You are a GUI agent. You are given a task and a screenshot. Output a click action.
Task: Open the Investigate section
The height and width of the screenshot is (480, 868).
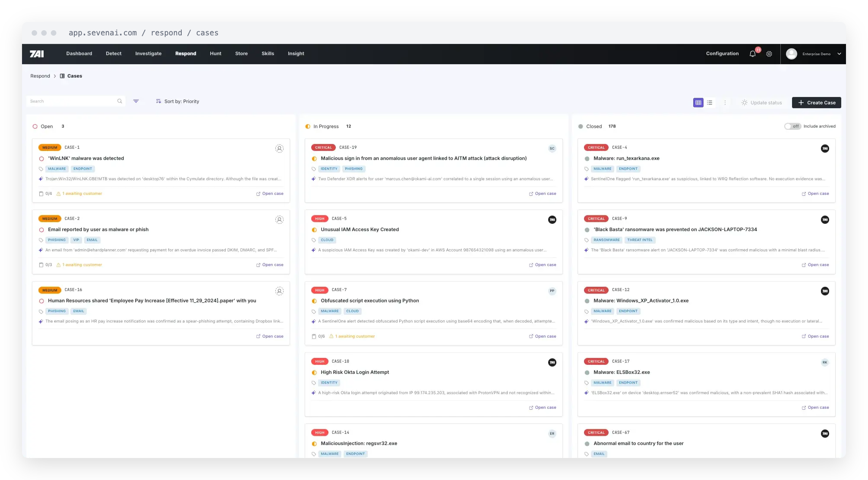(148, 53)
